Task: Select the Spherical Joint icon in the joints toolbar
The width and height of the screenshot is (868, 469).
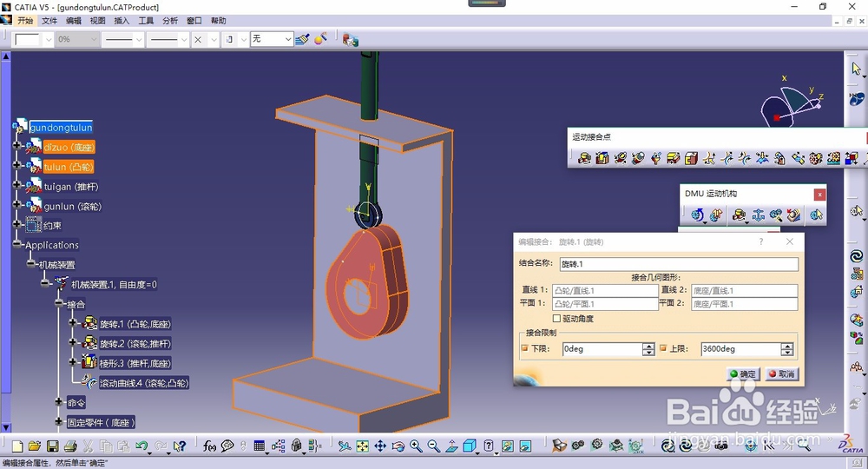Action: 655,159
